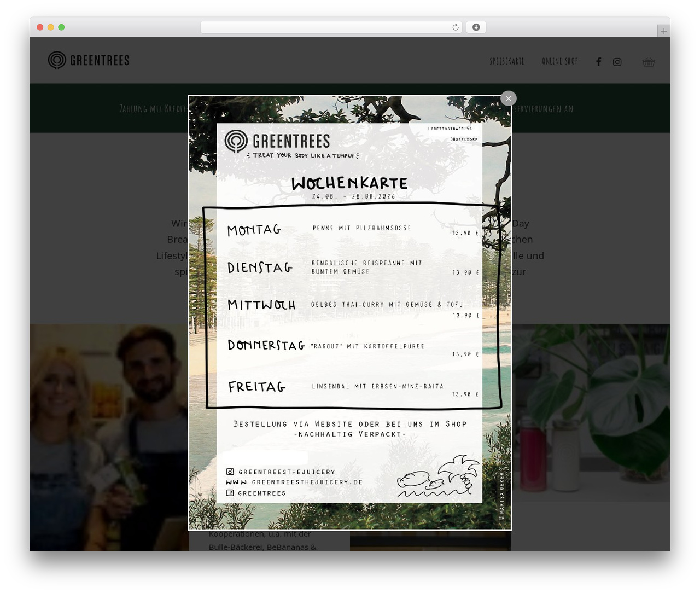Open the Speisekarte menu item
Viewport: 700px width, 593px height.
(507, 61)
